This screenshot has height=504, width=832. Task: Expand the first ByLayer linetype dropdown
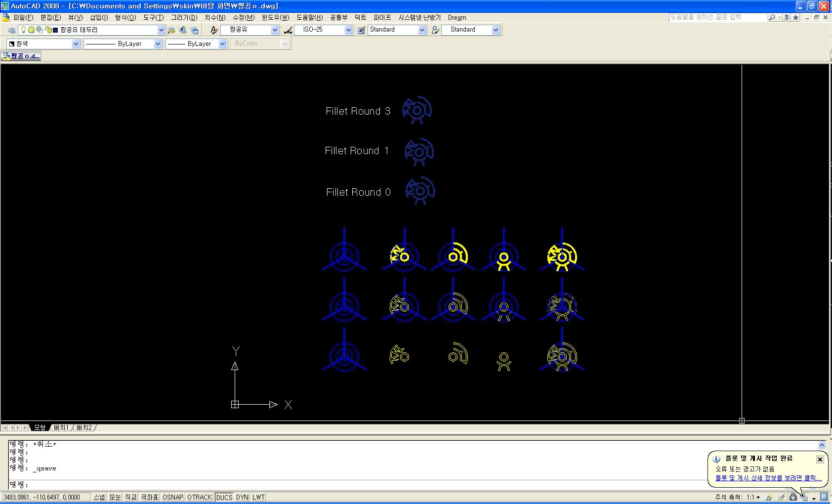(158, 44)
